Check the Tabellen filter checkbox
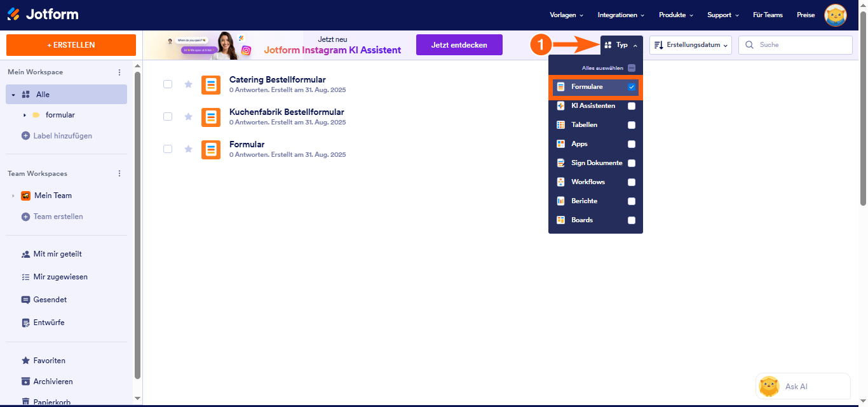 632,125
